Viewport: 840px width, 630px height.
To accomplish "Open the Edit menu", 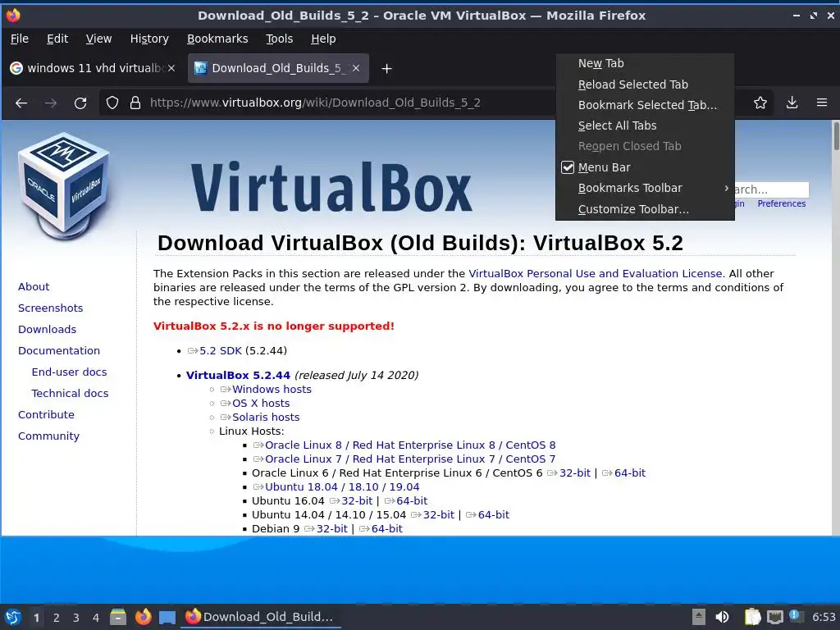I will 57,39.
